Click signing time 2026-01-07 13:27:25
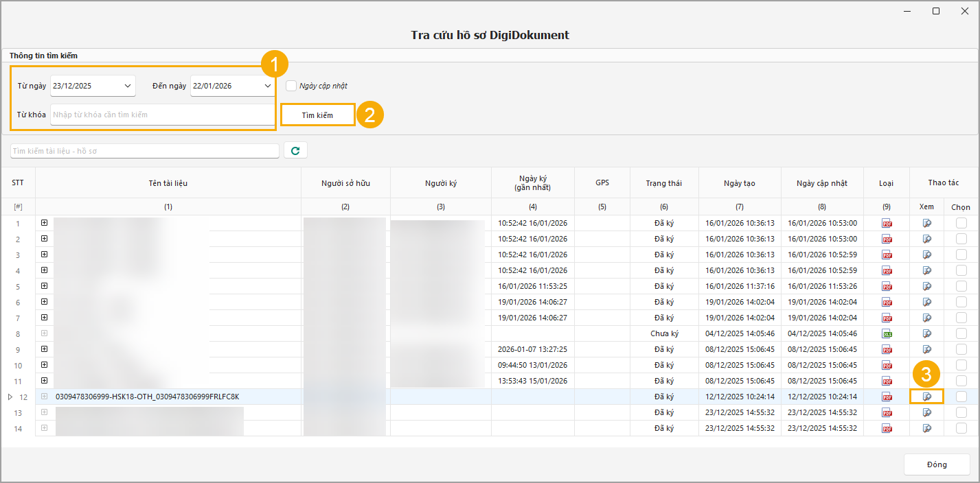This screenshot has width=980, height=483. (x=533, y=349)
